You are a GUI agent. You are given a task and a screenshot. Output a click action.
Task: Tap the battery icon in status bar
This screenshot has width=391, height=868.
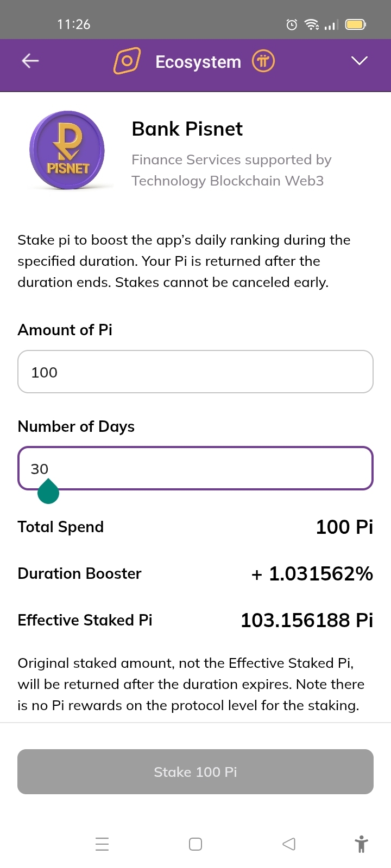356,24
